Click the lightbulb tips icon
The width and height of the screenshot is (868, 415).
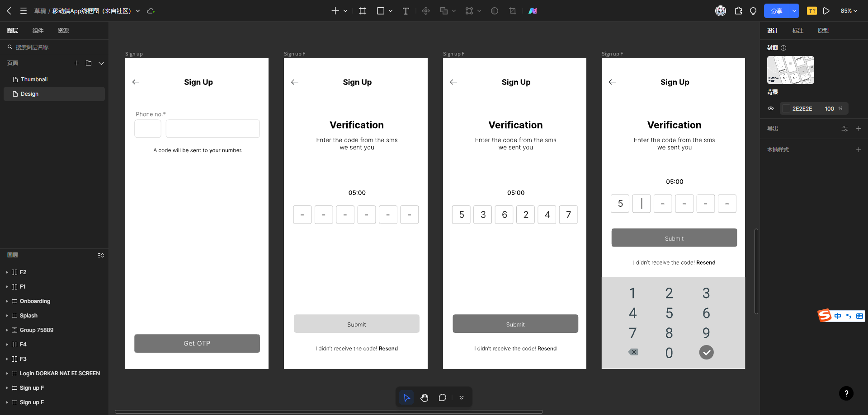(753, 11)
